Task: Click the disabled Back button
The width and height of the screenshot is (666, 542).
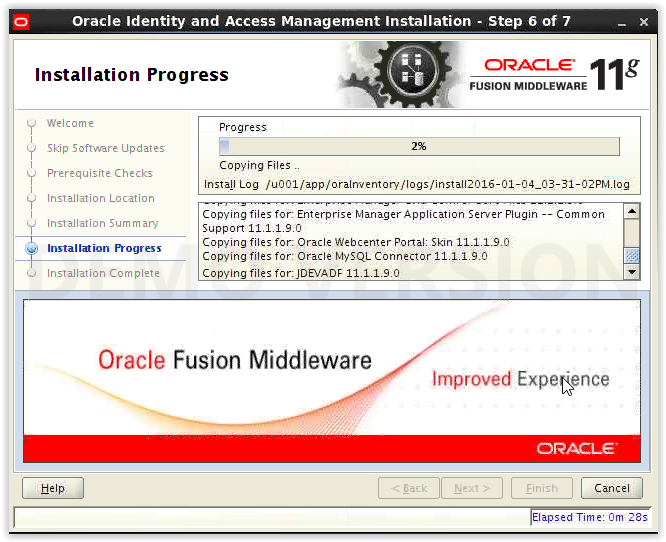Action: [409, 488]
